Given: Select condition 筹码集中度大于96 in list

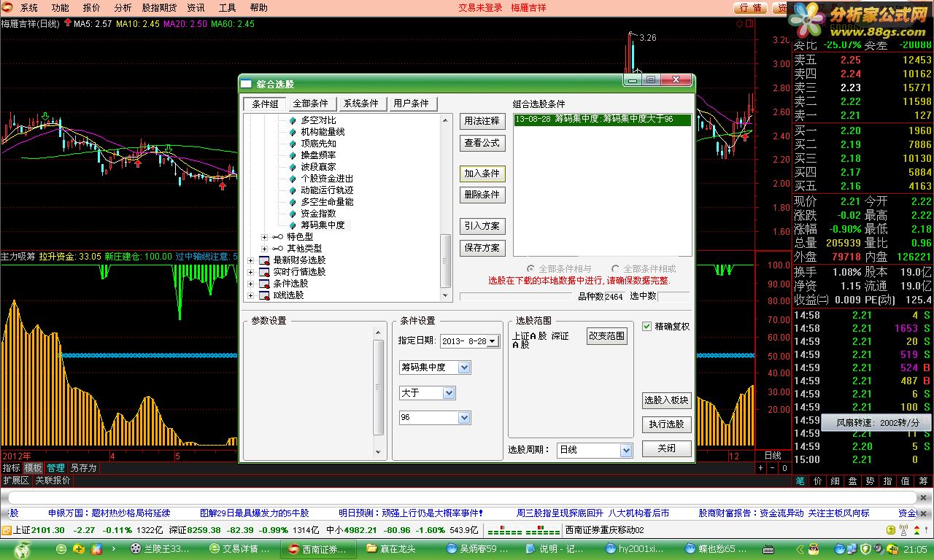Looking at the screenshot, I should coord(602,120).
